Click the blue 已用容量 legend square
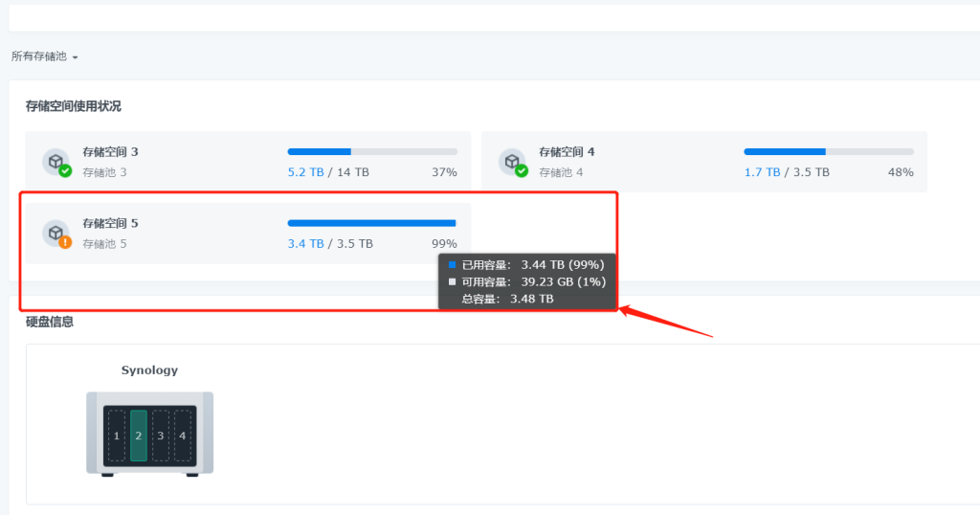The width and height of the screenshot is (980, 515). tap(452, 265)
